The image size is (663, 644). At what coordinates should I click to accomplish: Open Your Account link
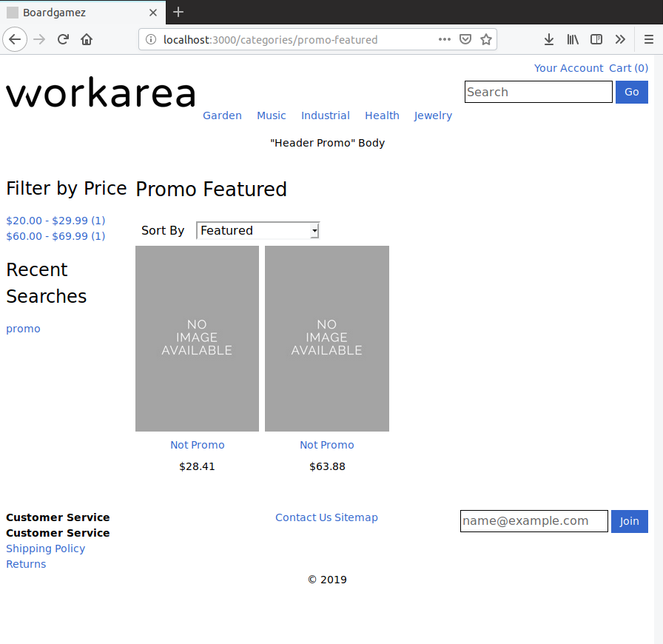(568, 68)
